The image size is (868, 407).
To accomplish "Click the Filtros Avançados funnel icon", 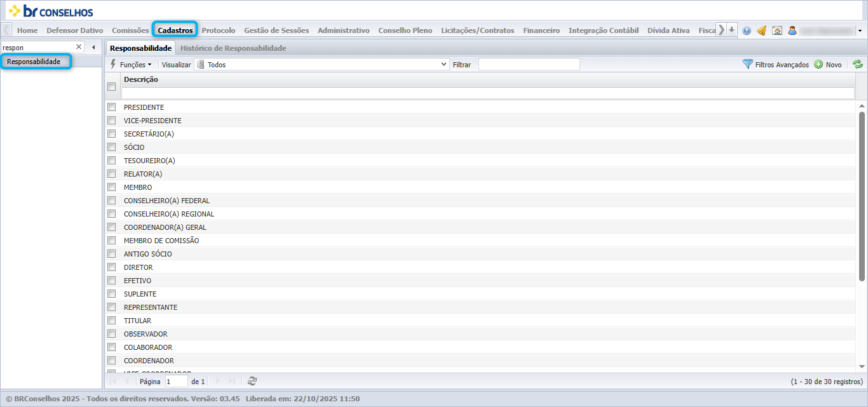I will [748, 64].
